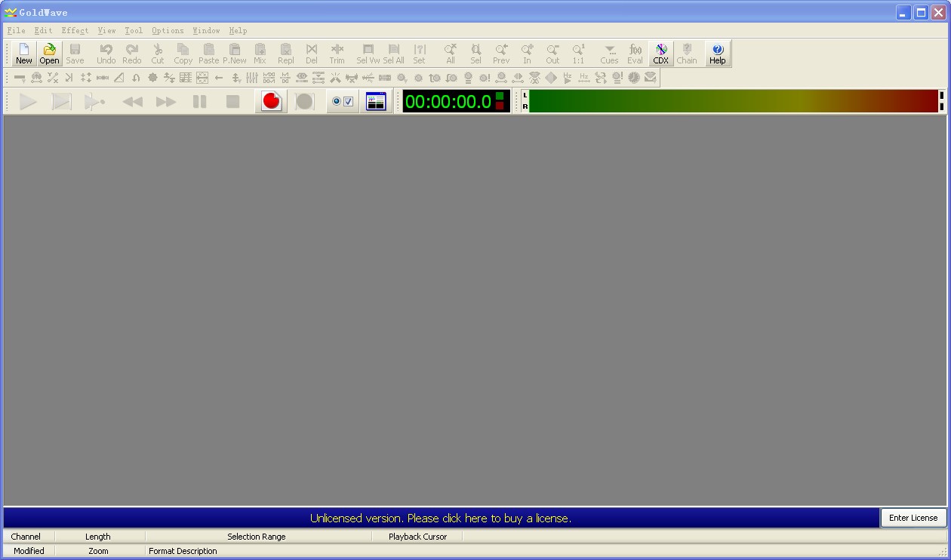Expand the Window menu
Screen dimensions: 951x560
coord(206,31)
